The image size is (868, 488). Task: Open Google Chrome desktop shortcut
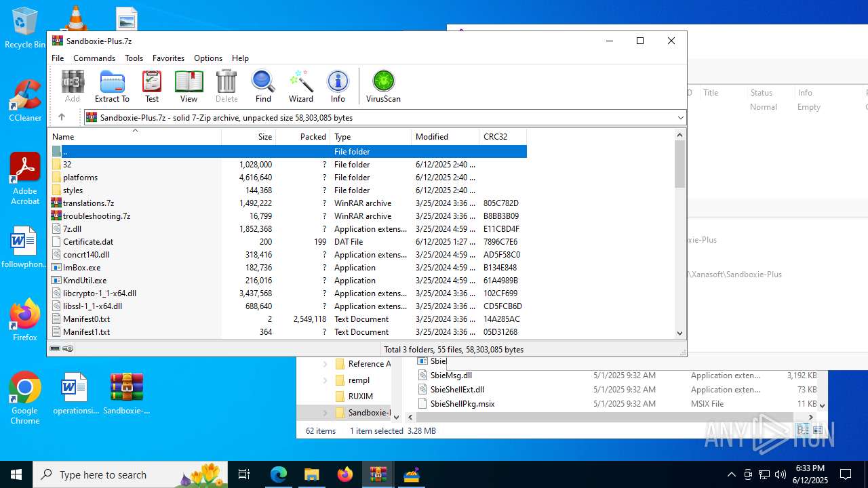pos(25,399)
